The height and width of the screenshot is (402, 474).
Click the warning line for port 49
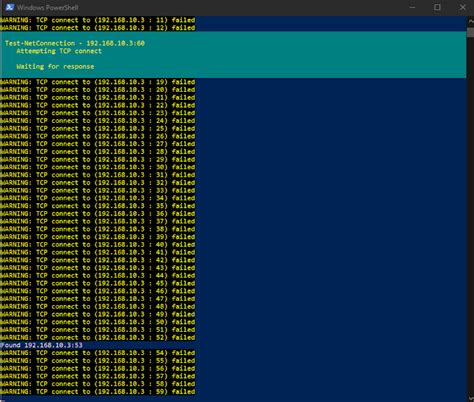click(98, 314)
